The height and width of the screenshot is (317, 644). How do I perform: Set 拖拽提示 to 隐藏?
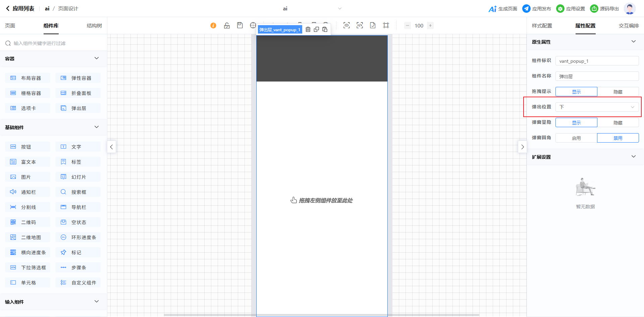pos(618,92)
